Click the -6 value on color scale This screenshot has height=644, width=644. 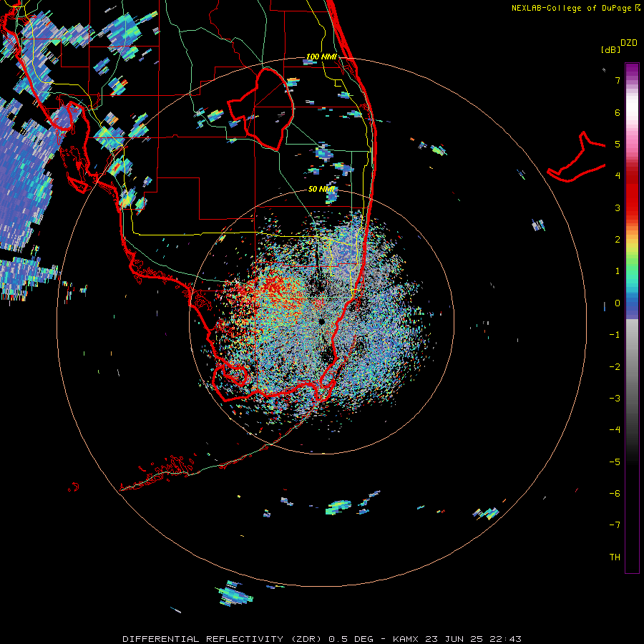(x=615, y=493)
